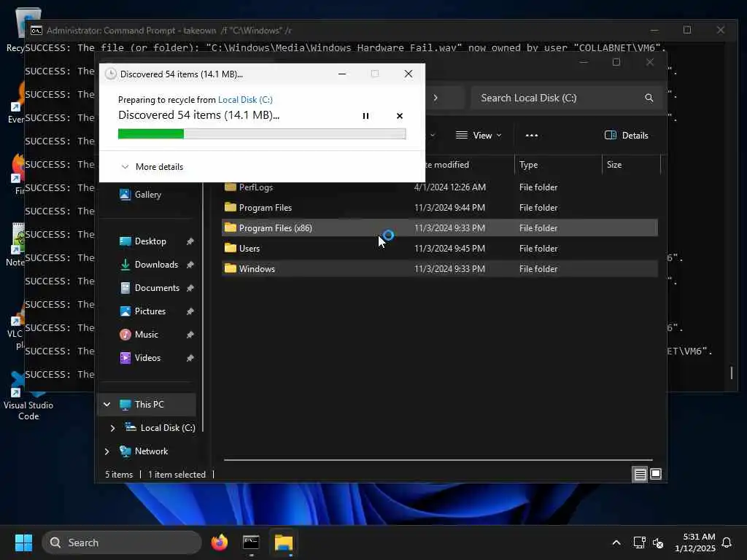Click the Users folder icon
Screen dimensions: 747x560
pos(230,248)
